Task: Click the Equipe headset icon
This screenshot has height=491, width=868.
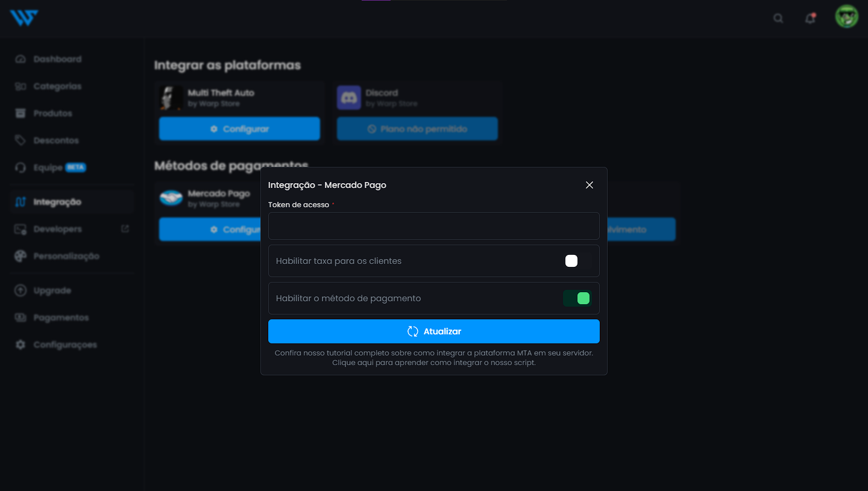Action: pos(20,167)
